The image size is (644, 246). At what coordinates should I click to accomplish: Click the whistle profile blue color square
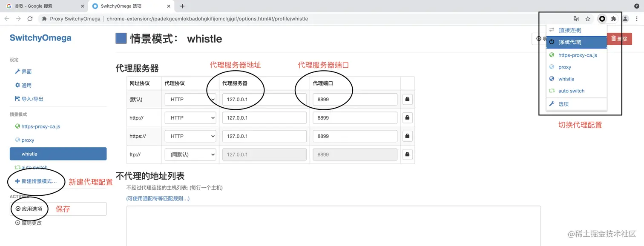(x=121, y=38)
